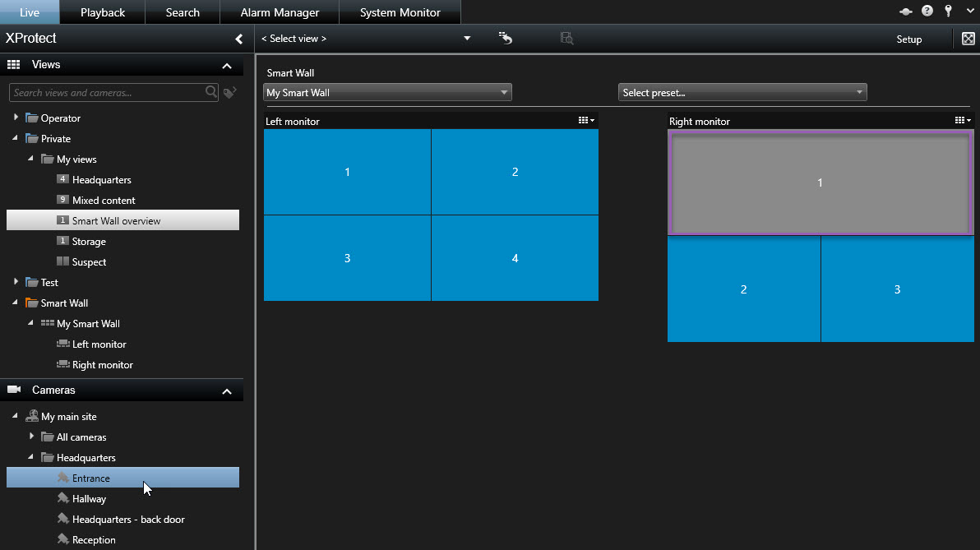980x550 pixels.
Task: Click the key-shaped icon in top bar
Action: tap(948, 12)
